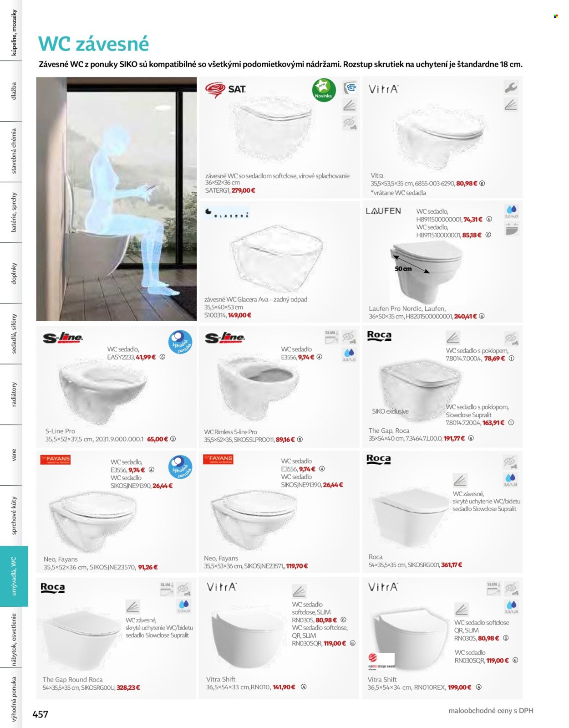Click the wrench icon in Vitra panel
The image size is (569, 728).
coord(511,87)
